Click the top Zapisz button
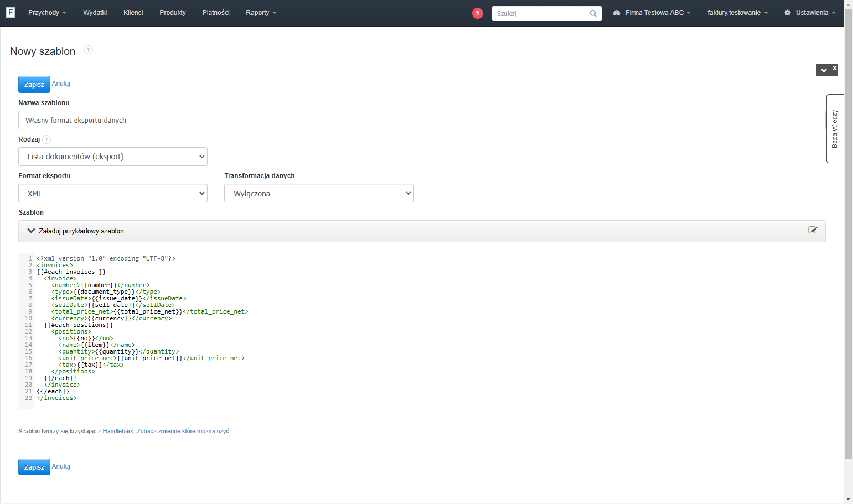Viewport: 853px width, 504px height. pyautogui.click(x=34, y=84)
